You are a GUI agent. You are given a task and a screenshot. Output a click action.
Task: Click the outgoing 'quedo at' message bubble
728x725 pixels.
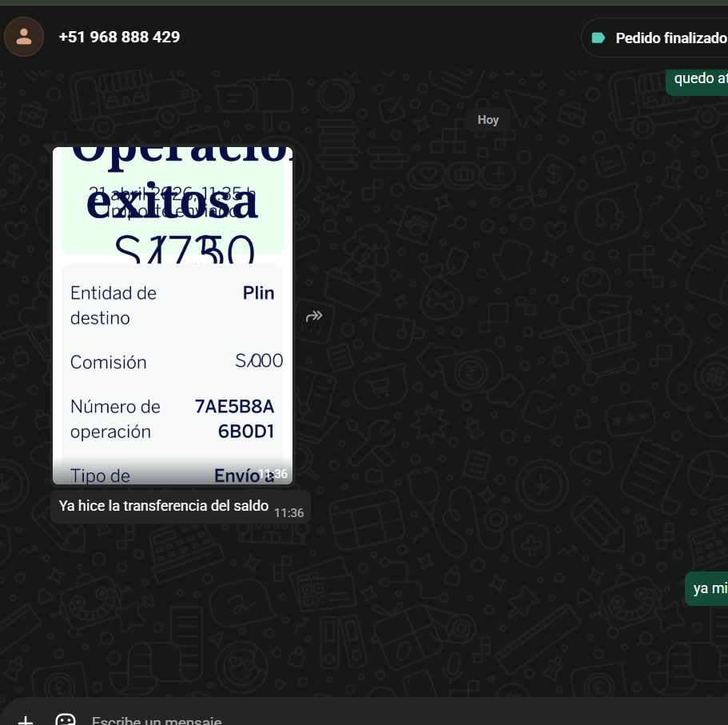click(698, 82)
